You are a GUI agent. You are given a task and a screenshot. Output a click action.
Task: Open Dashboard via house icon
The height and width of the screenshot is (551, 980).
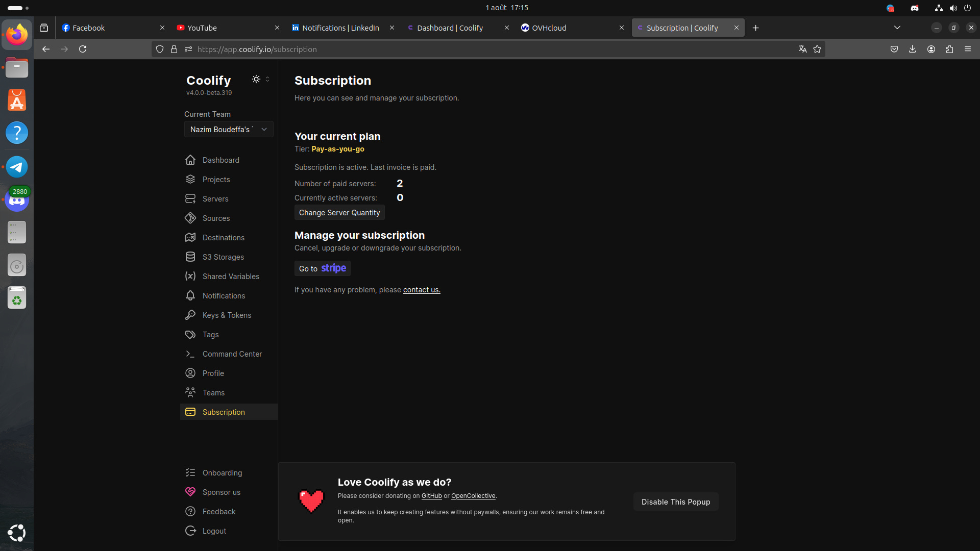tap(190, 160)
